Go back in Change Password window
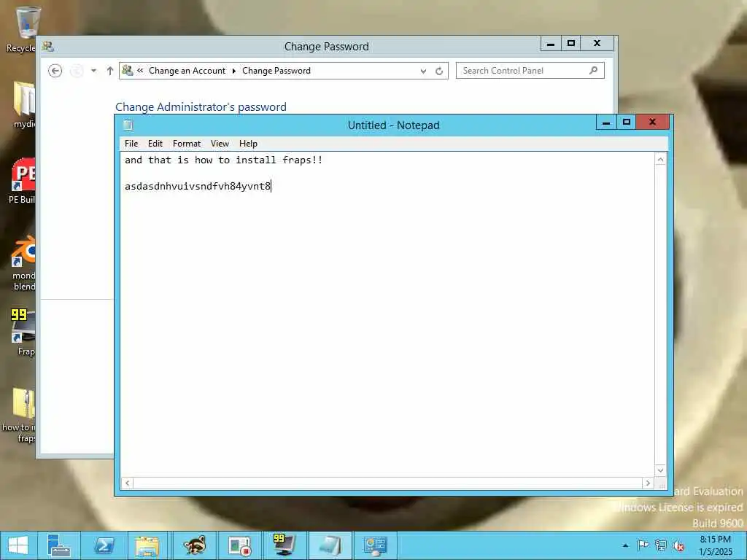This screenshot has height=560, width=747. pyautogui.click(x=55, y=71)
